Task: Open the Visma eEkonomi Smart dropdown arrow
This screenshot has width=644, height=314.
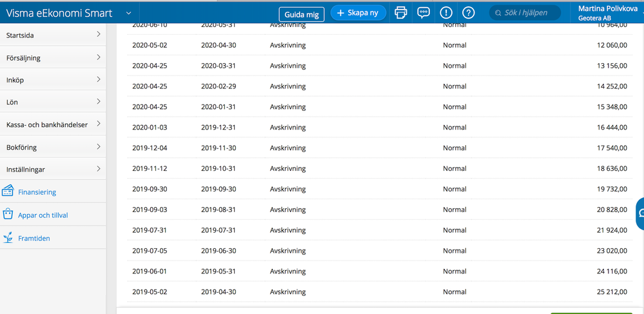Action: 128,13
